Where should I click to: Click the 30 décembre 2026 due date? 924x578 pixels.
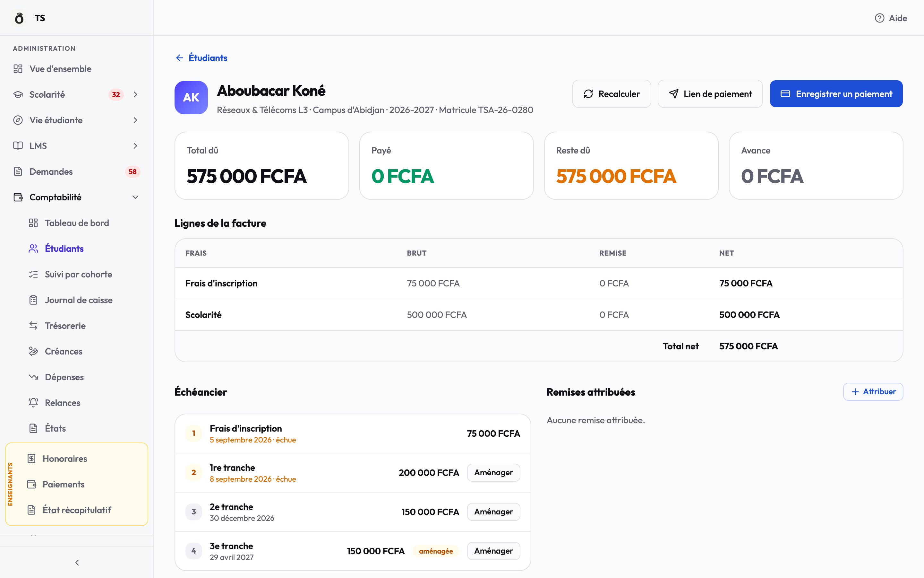pos(242,518)
